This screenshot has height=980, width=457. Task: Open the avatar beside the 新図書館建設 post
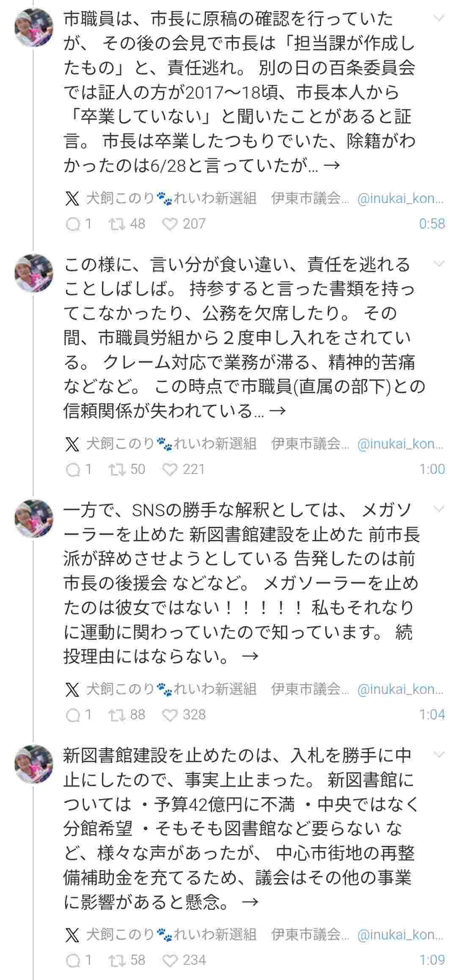click(x=33, y=763)
